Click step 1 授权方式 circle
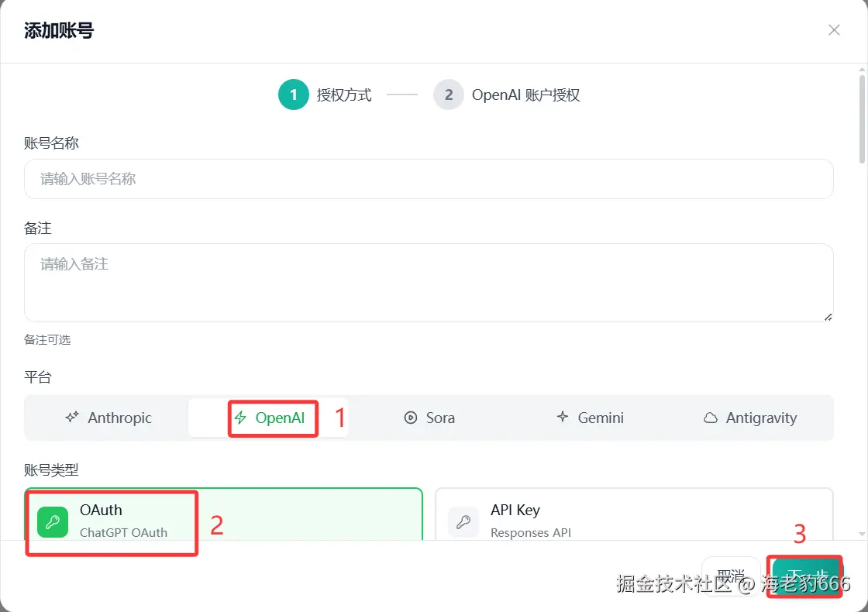This screenshot has width=868, height=612. tap(294, 95)
